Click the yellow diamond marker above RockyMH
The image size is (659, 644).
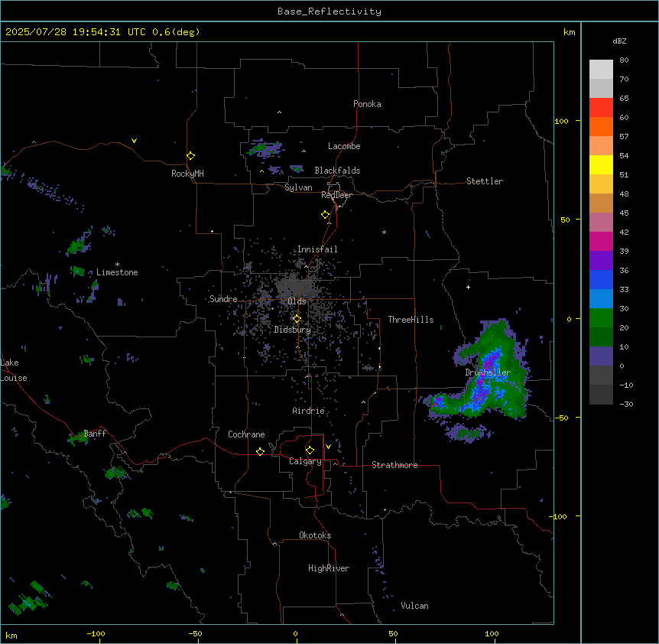pos(190,156)
